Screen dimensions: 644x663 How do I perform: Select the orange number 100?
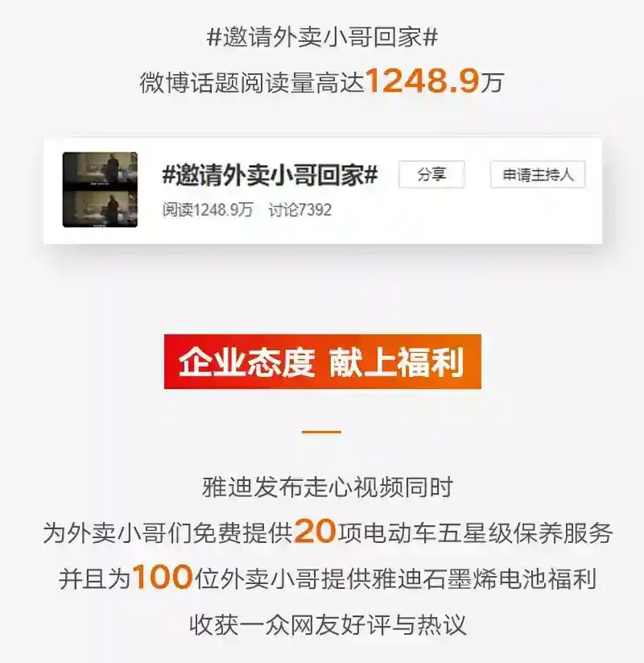pyautogui.click(x=163, y=577)
